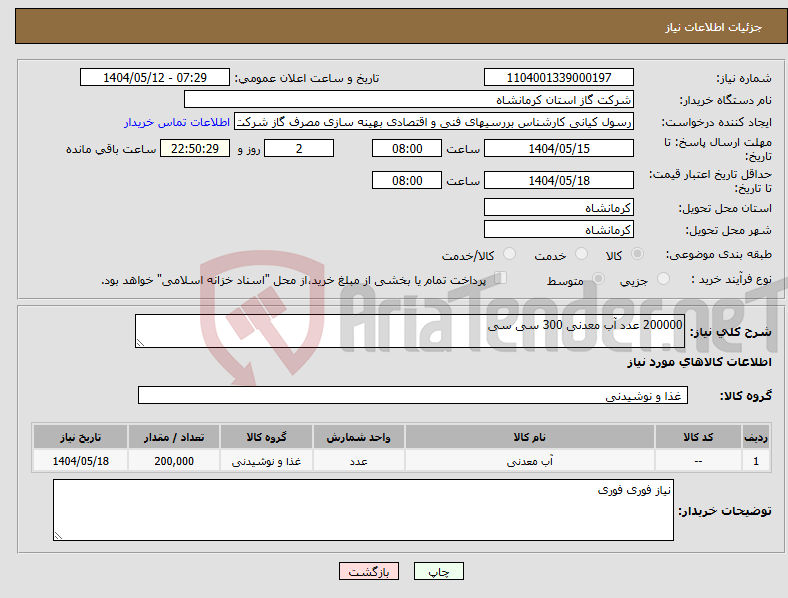Click the row number cell 1

pyautogui.click(x=756, y=461)
